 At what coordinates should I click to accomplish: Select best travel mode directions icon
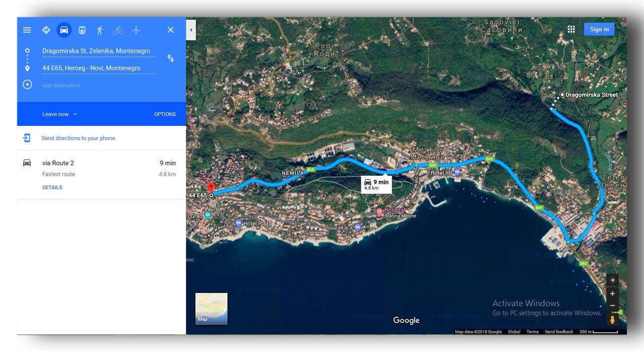(x=46, y=30)
